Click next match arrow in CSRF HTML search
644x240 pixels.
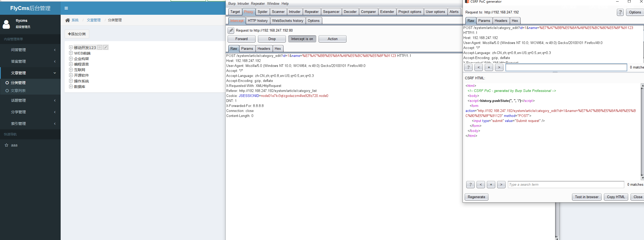coord(501,185)
